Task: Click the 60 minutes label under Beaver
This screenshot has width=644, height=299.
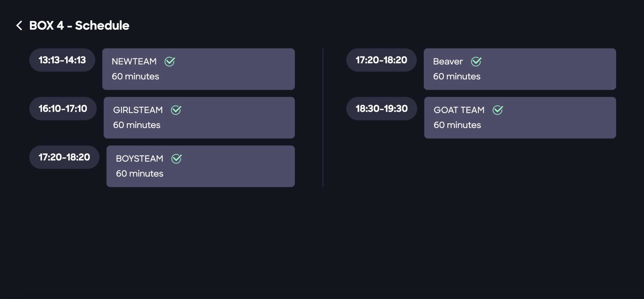Action: (456, 76)
